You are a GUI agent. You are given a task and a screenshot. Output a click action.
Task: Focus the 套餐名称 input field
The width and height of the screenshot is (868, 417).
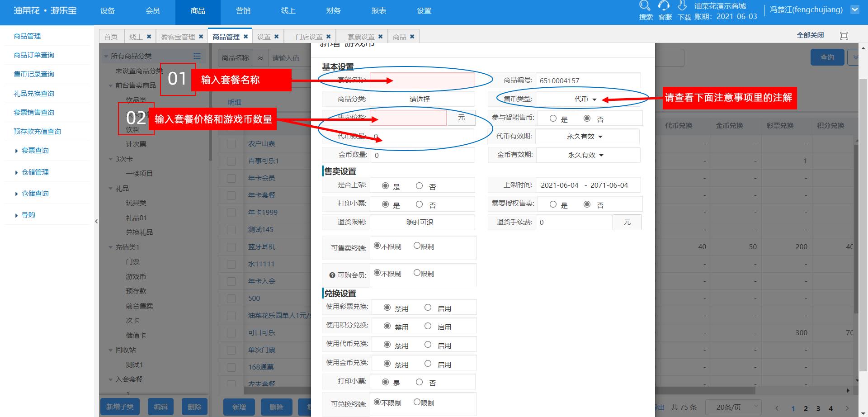(x=422, y=81)
